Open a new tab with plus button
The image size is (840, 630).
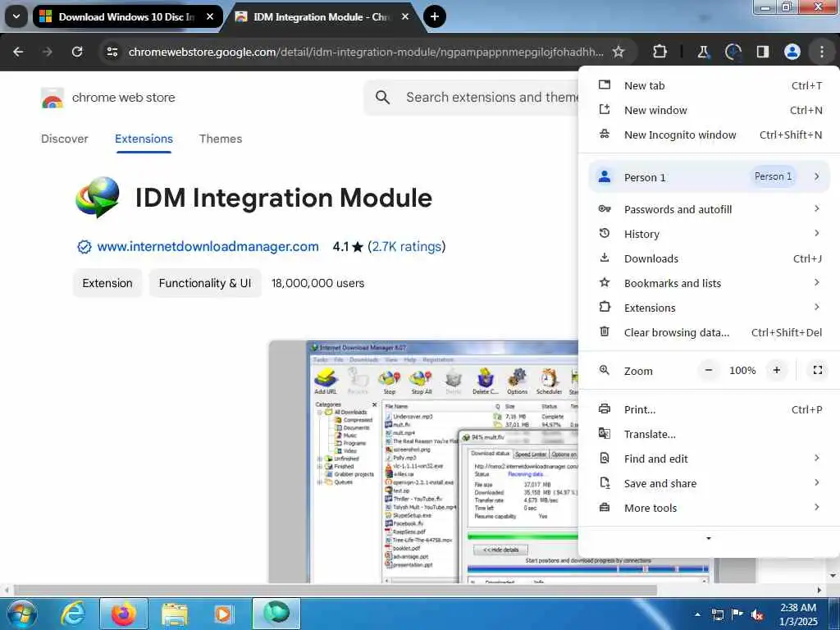pyautogui.click(x=435, y=16)
